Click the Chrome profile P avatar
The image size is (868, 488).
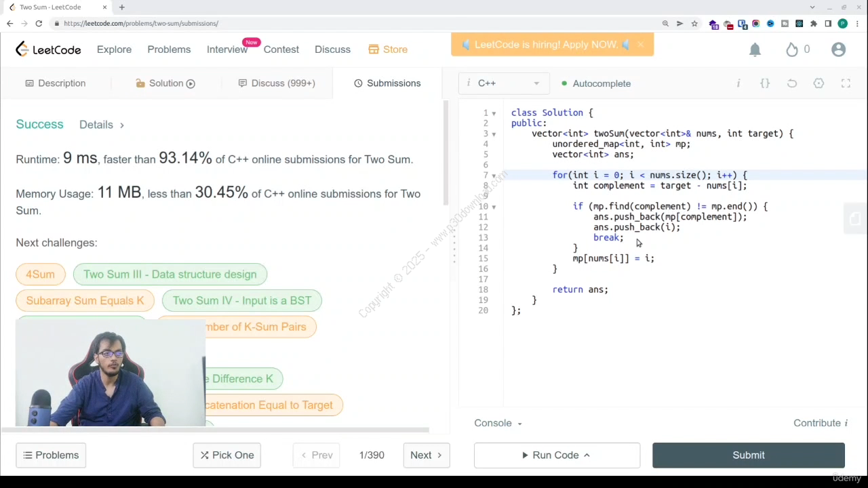(842, 24)
